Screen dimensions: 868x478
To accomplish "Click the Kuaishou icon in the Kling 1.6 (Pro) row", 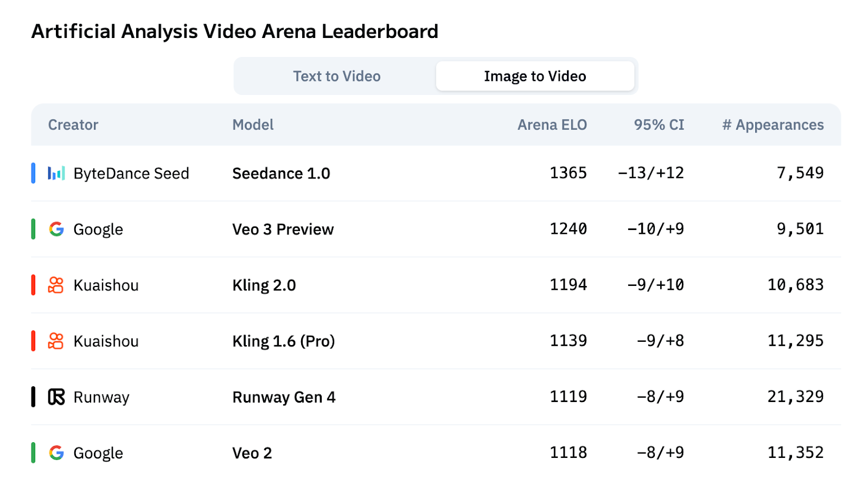I will pyautogui.click(x=56, y=341).
